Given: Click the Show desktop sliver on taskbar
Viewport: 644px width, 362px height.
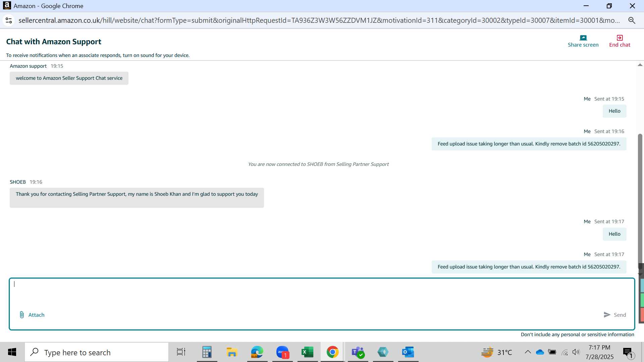Looking at the screenshot, I should (642, 352).
